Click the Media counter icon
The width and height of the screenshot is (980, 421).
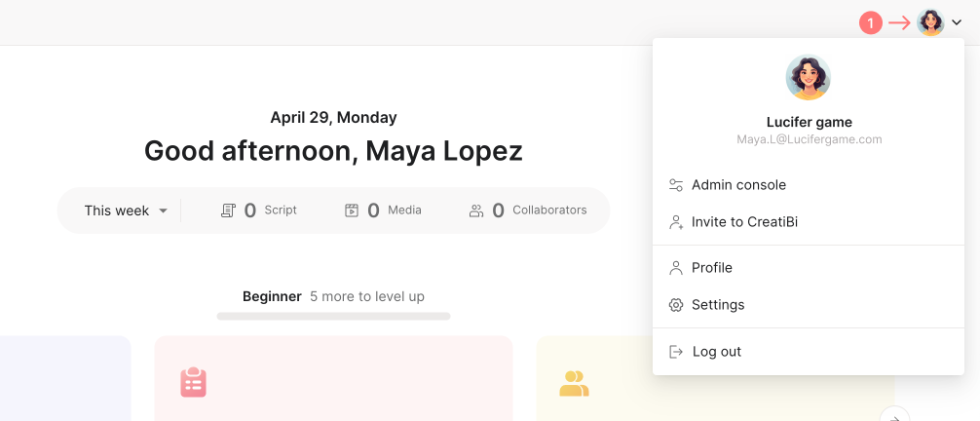352,210
